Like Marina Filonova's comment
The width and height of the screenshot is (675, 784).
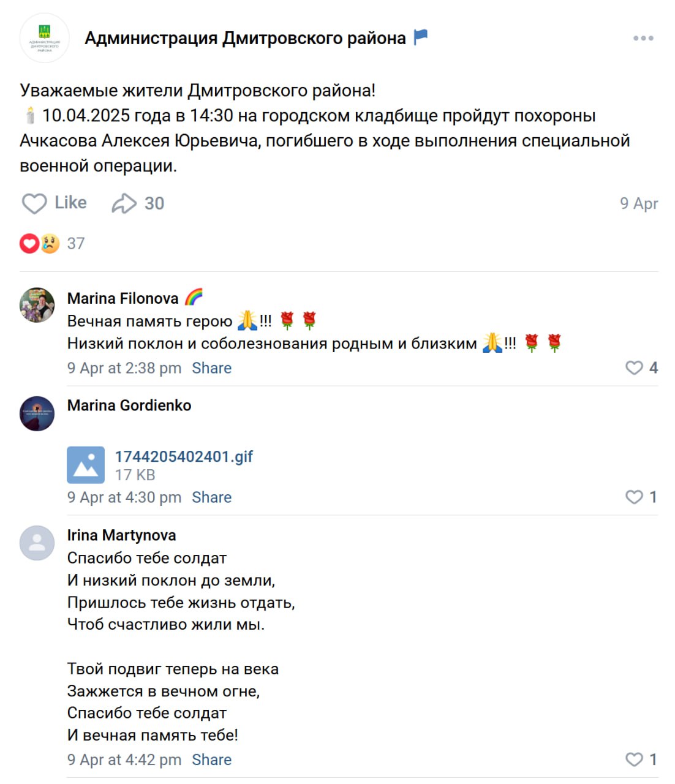tap(634, 367)
